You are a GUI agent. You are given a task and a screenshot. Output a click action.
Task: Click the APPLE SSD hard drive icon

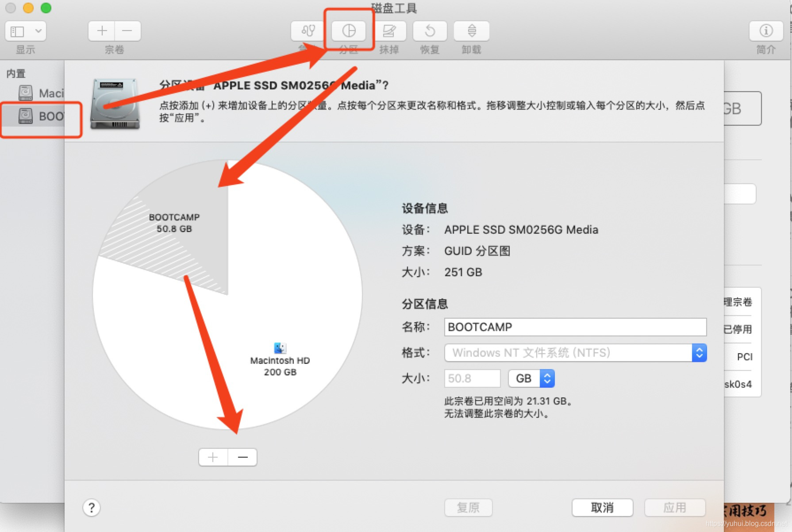pyautogui.click(x=115, y=104)
